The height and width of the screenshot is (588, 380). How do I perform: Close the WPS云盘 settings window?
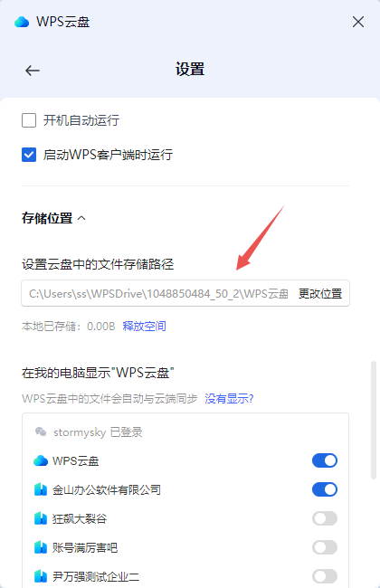[358, 22]
